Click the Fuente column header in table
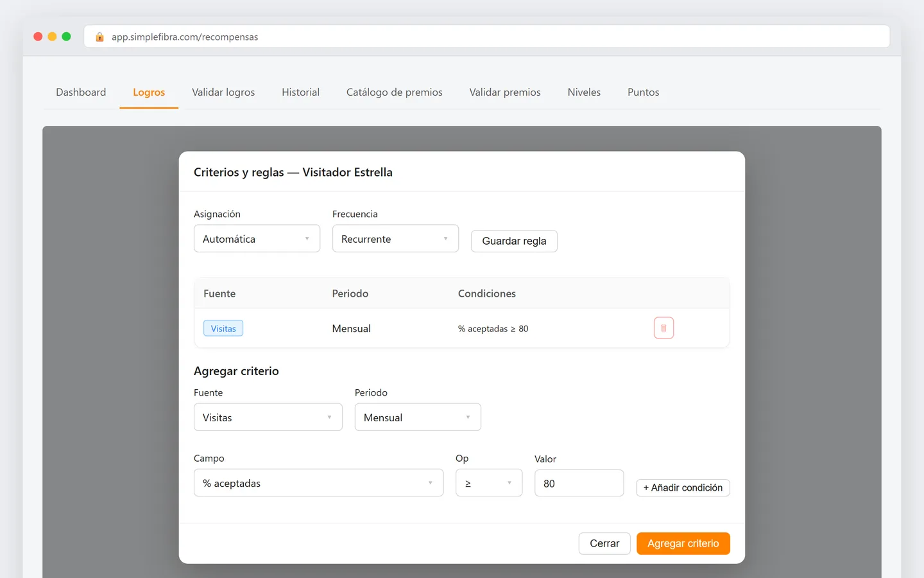The height and width of the screenshot is (578, 924). coord(219,293)
